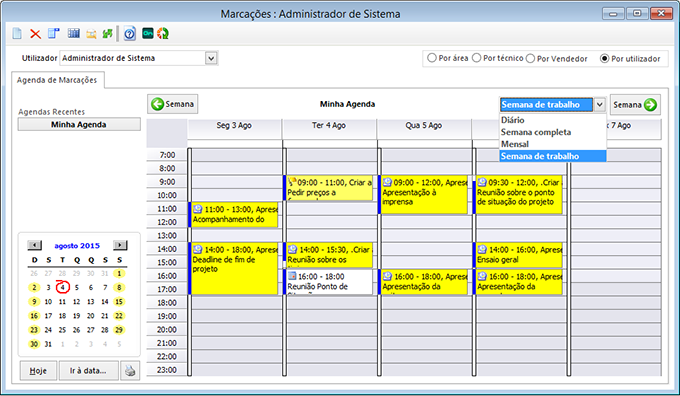Viewport: 680px width, 396px height.
Task: Choose 'Mensal' from the view list
Action: pos(552,144)
